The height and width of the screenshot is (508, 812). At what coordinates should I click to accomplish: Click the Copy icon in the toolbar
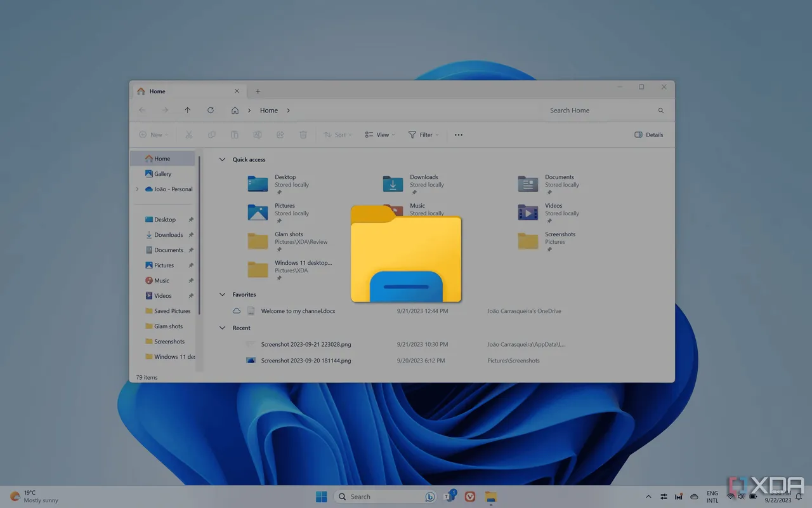211,135
